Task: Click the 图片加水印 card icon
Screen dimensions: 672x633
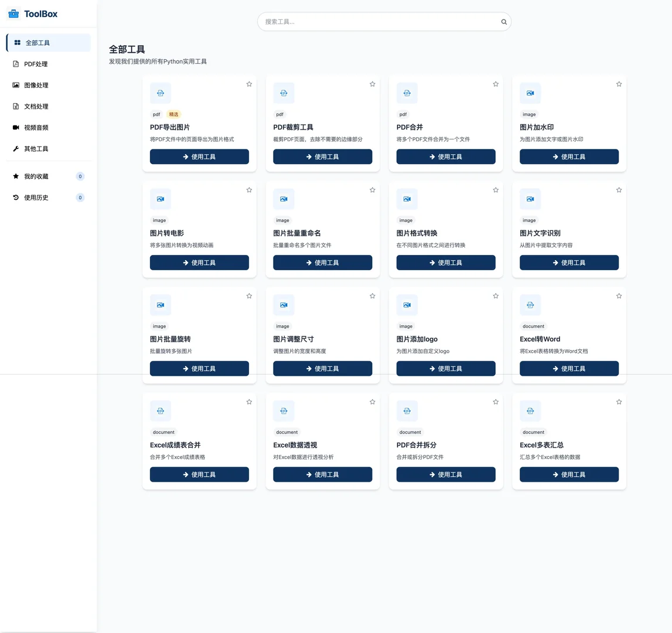Action: [x=530, y=93]
